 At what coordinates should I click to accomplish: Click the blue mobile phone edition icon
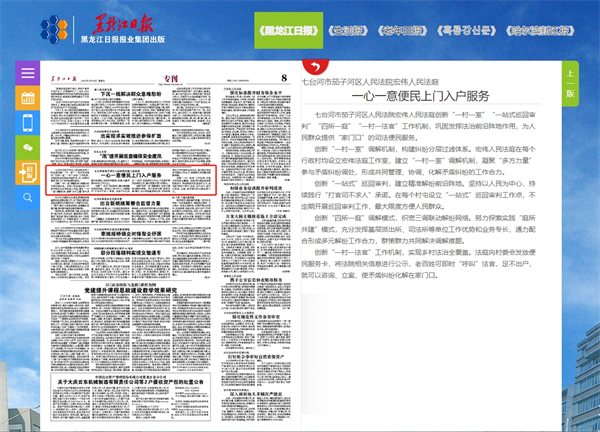[x=27, y=123]
